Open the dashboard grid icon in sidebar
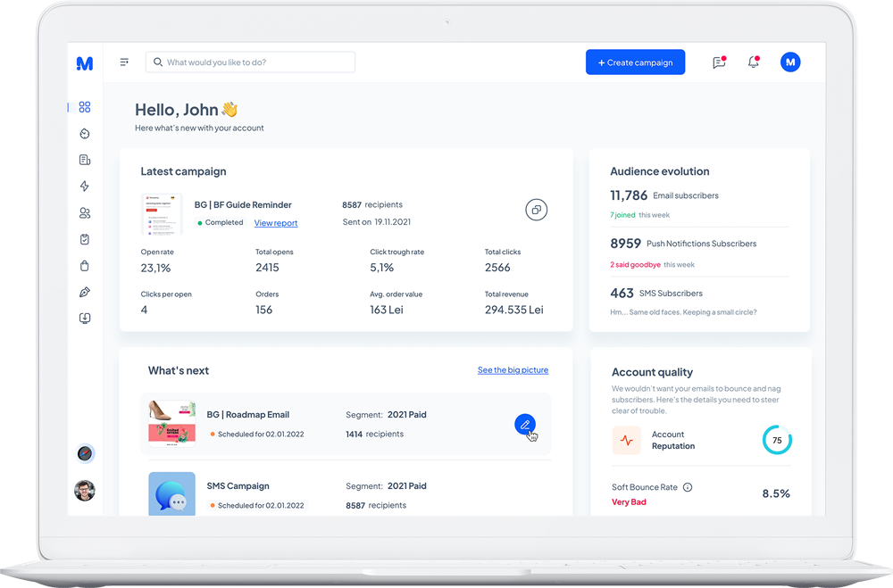The height and width of the screenshot is (588, 893). pyautogui.click(x=85, y=107)
